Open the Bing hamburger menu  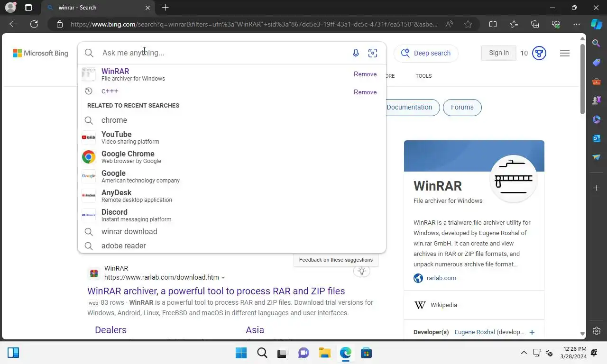(x=565, y=53)
